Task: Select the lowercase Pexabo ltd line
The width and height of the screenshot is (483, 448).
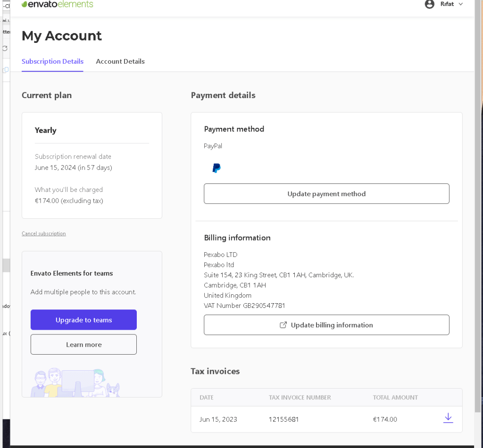Action: pyautogui.click(x=219, y=265)
